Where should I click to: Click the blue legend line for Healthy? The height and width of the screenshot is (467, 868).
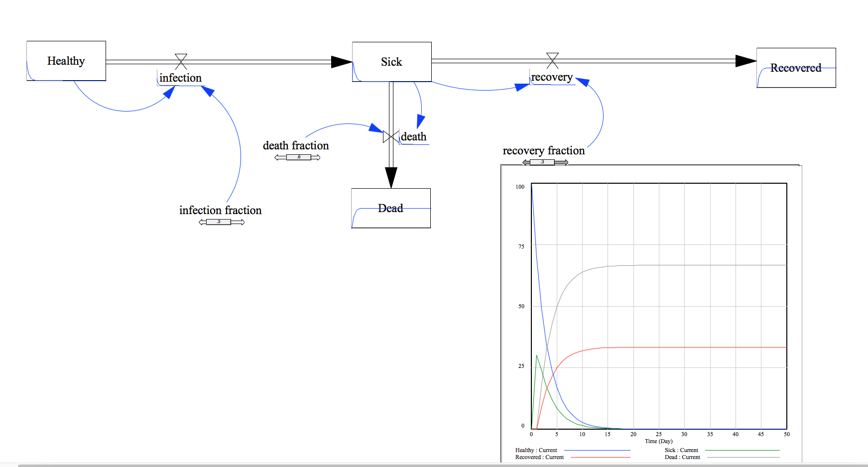[x=597, y=451]
